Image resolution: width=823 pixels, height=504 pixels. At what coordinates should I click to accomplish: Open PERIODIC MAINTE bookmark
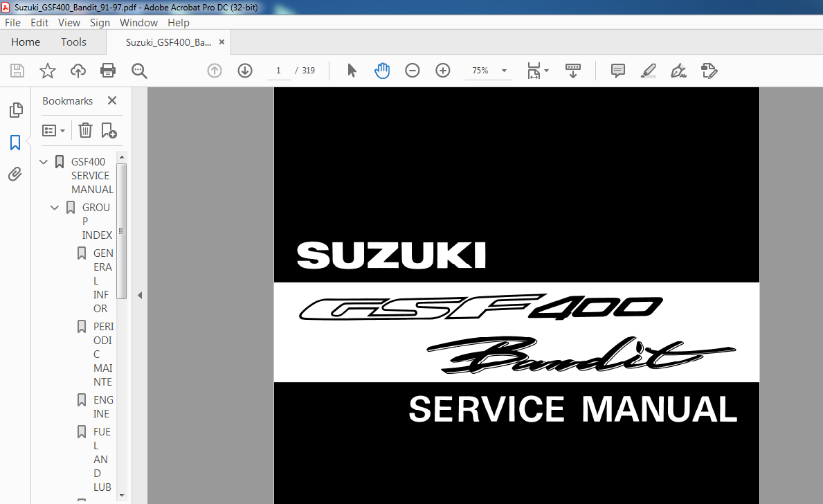(x=103, y=354)
